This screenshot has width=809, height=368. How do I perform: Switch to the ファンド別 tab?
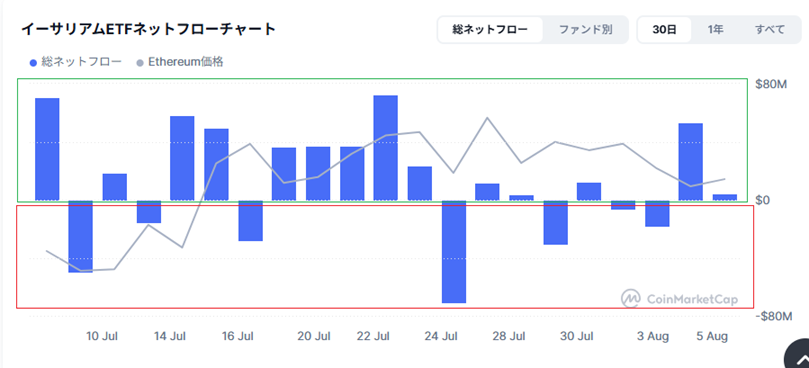point(586,29)
